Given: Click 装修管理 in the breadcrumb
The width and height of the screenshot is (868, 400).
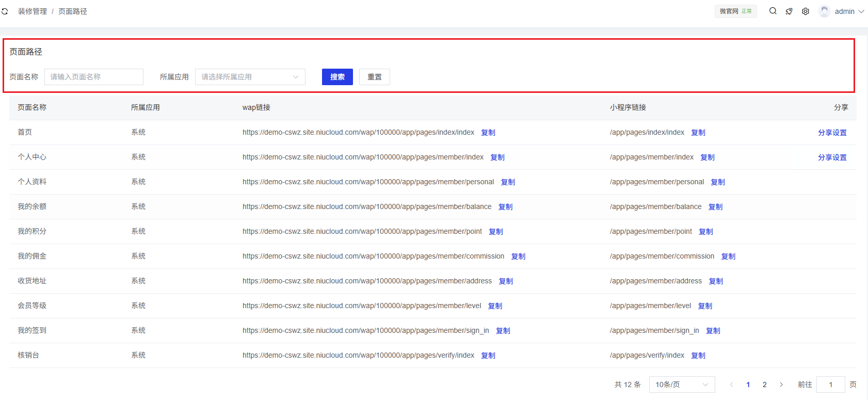Looking at the screenshot, I should point(33,11).
